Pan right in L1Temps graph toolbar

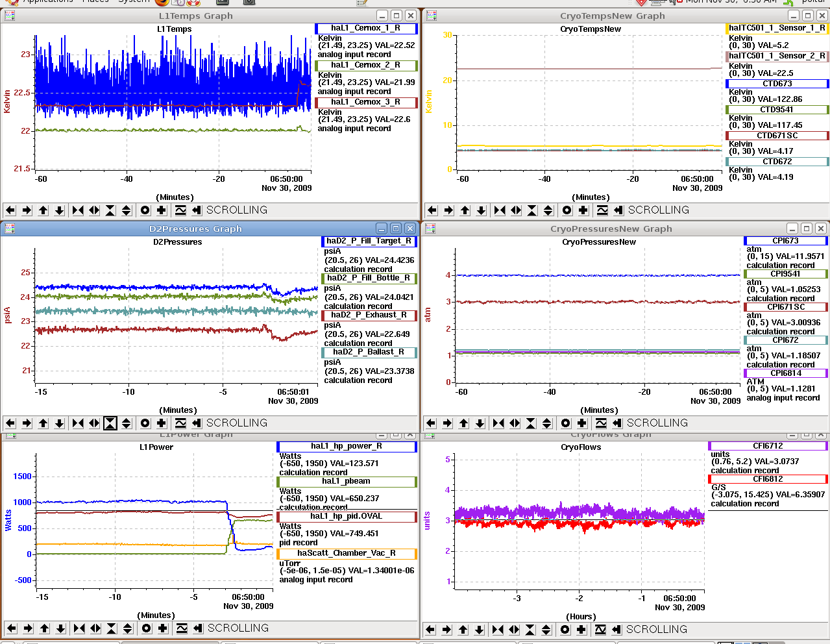(27, 210)
